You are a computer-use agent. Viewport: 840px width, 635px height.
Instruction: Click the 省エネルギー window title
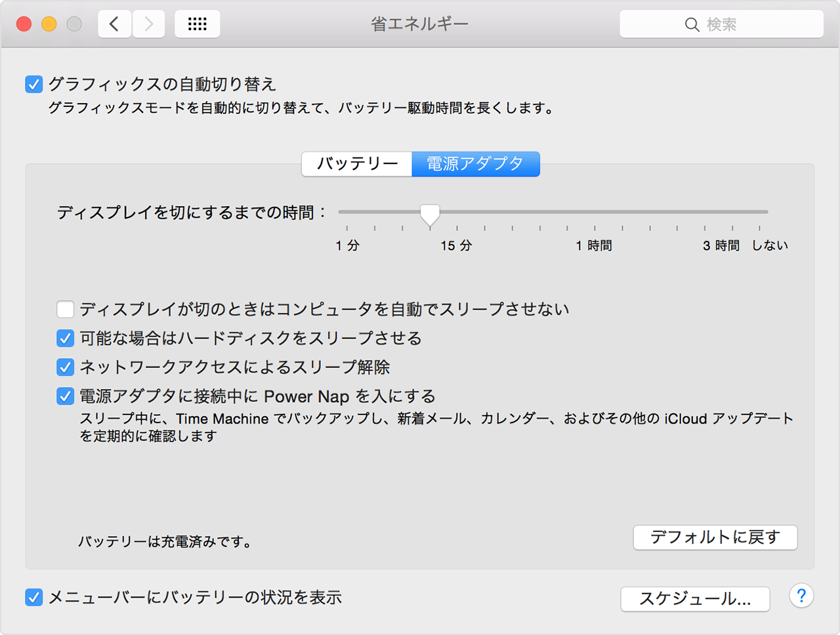[x=419, y=24]
